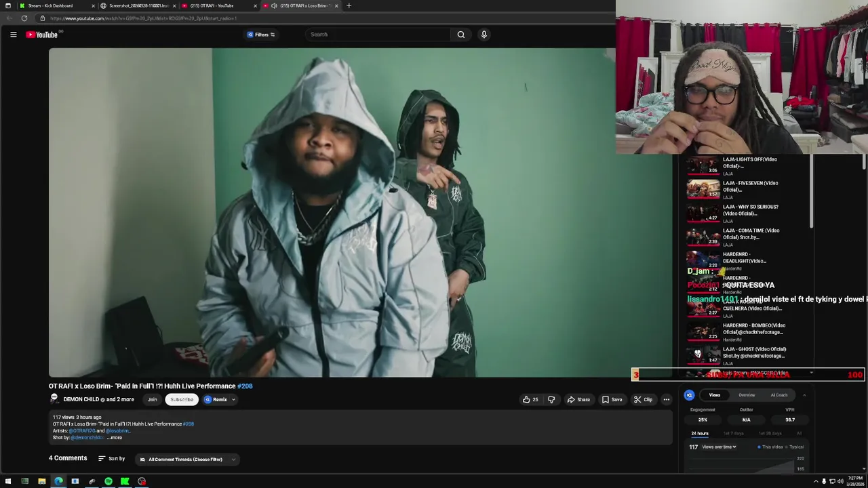Open a new browser tab
The image size is (868, 488).
coord(349,5)
